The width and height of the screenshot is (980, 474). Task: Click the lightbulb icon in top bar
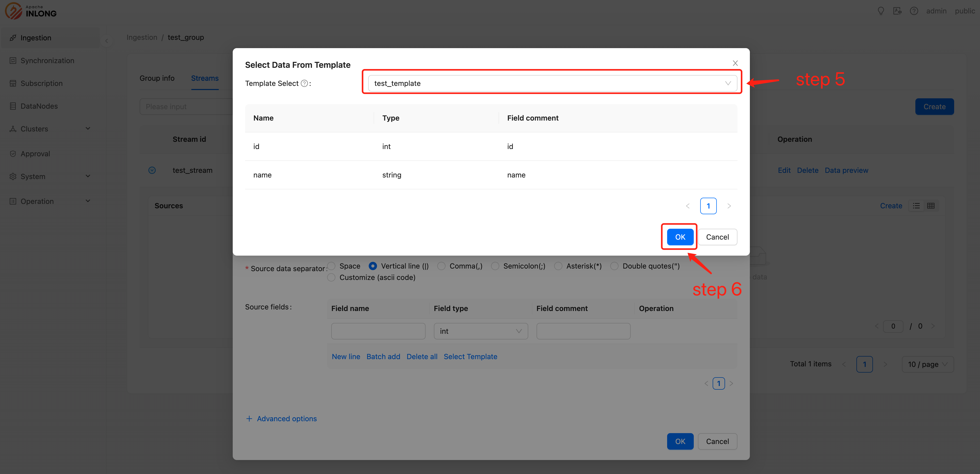(881, 11)
